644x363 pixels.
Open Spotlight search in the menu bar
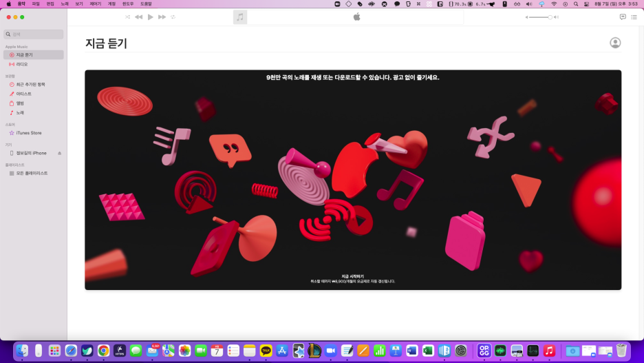576,3
